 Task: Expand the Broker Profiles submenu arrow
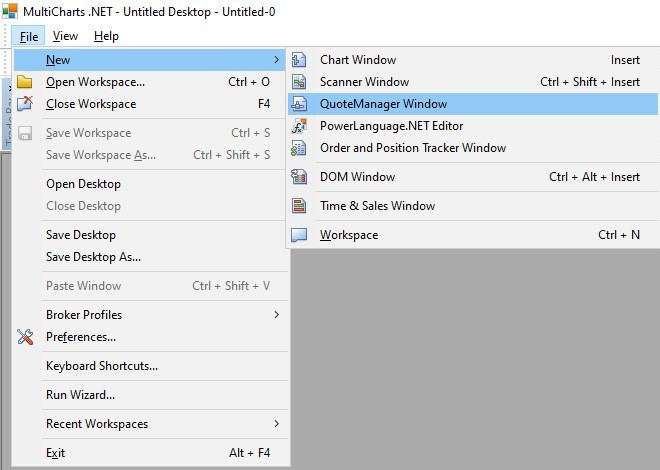276,315
